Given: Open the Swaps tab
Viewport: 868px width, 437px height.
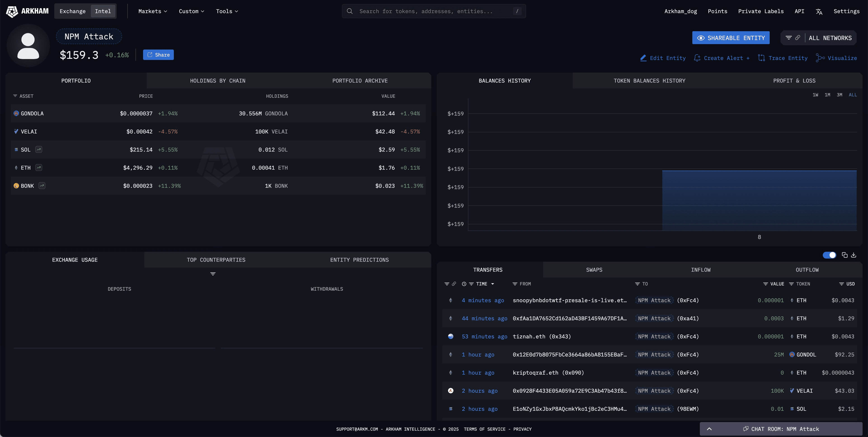Looking at the screenshot, I should pos(594,270).
